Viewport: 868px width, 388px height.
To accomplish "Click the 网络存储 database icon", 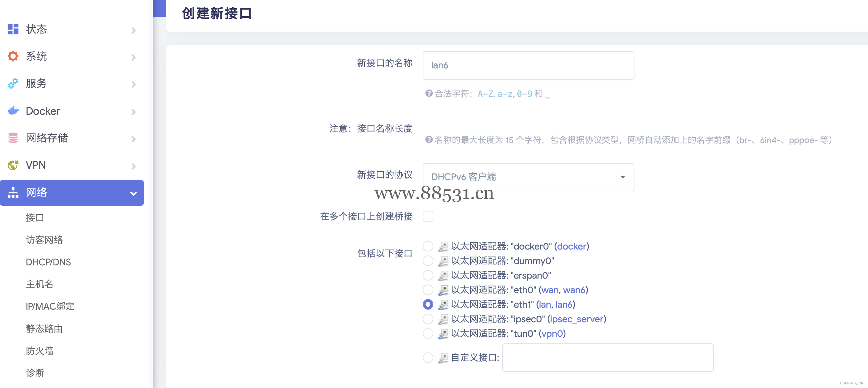I will pyautogui.click(x=13, y=138).
